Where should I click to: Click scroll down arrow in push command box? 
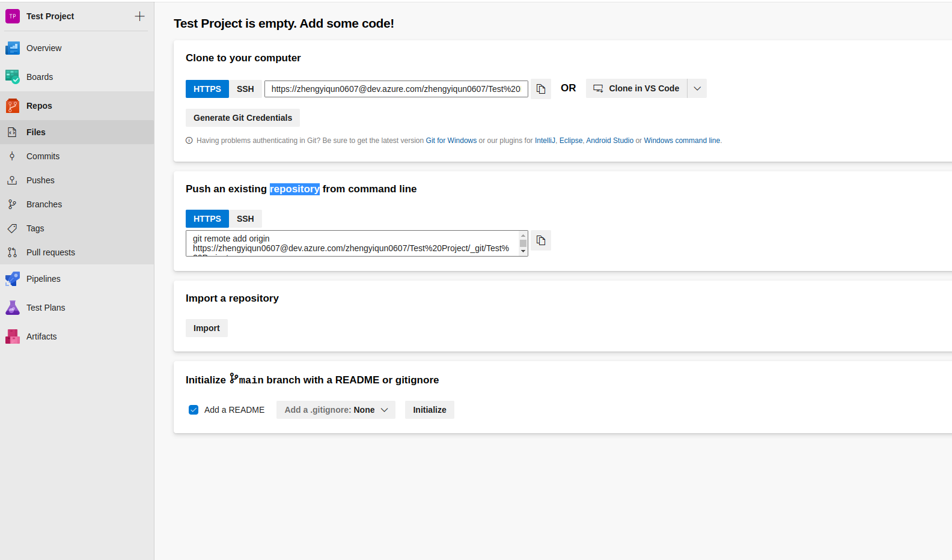pos(523,252)
